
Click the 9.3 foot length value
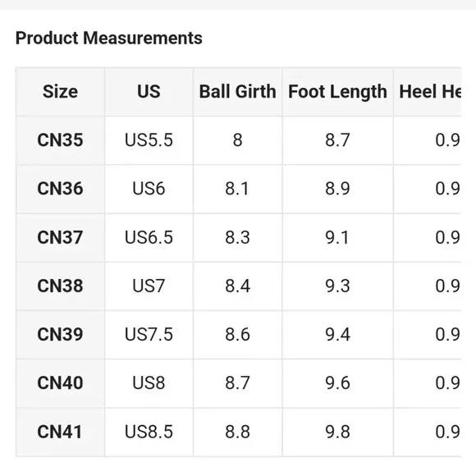337,286
